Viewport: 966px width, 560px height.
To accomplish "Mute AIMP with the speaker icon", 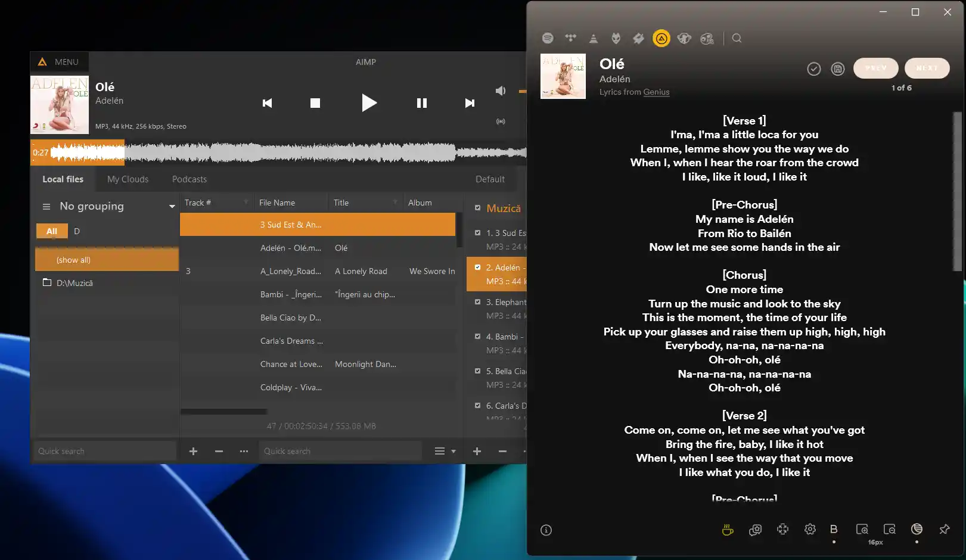I will pyautogui.click(x=501, y=91).
